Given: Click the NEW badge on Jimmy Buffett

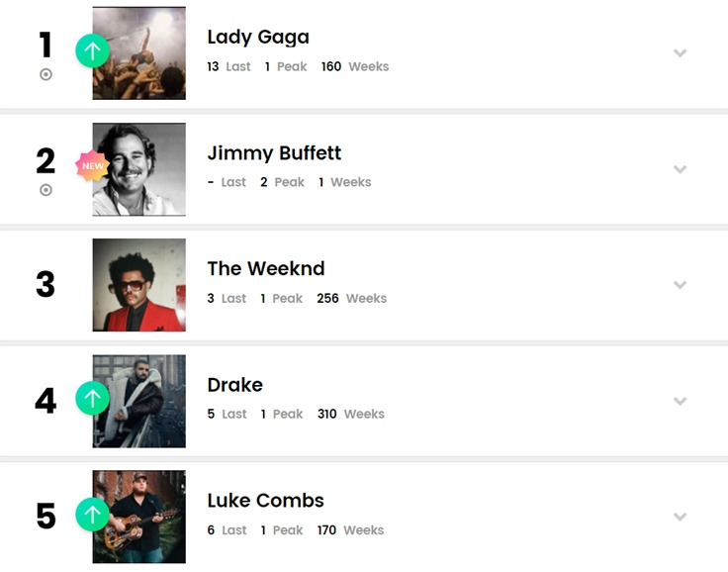Looking at the screenshot, I should point(92,166).
